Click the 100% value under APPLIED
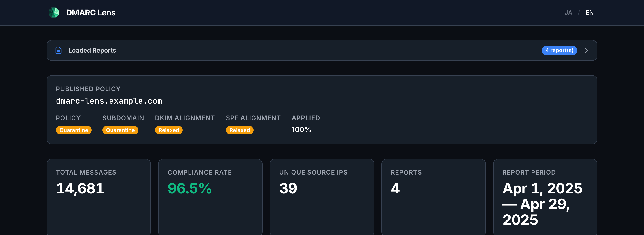The image size is (644, 235). tap(301, 130)
